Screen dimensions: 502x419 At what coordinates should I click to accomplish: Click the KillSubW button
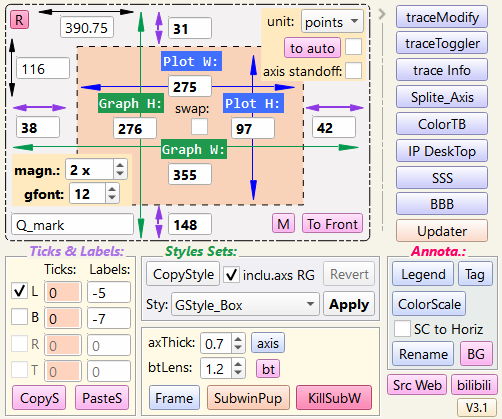[x=334, y=398]
